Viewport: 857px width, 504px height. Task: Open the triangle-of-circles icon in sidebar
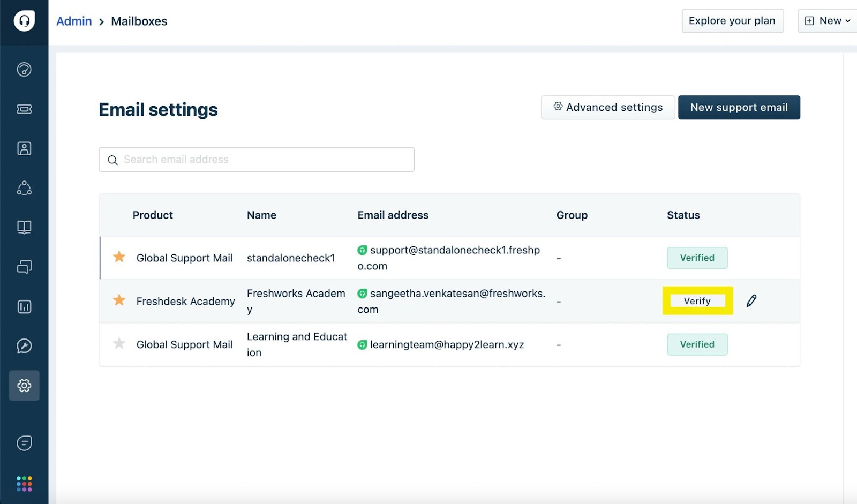point(24,188)
